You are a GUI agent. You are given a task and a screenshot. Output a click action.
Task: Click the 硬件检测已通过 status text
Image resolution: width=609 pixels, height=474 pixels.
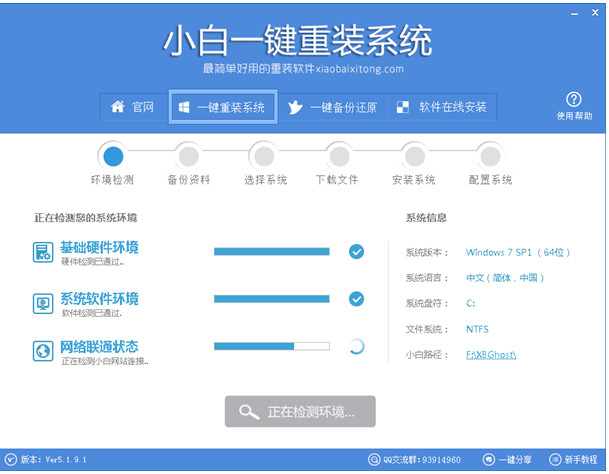coord(92,262)
